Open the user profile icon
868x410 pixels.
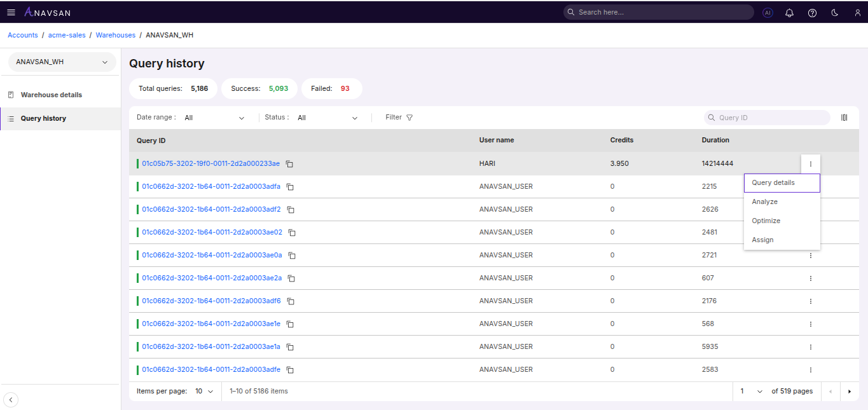[857, 12]
